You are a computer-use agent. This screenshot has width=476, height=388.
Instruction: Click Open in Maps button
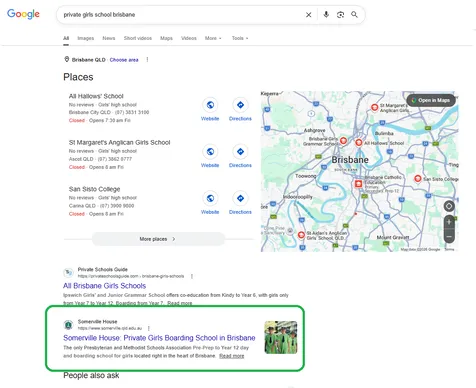431,100
